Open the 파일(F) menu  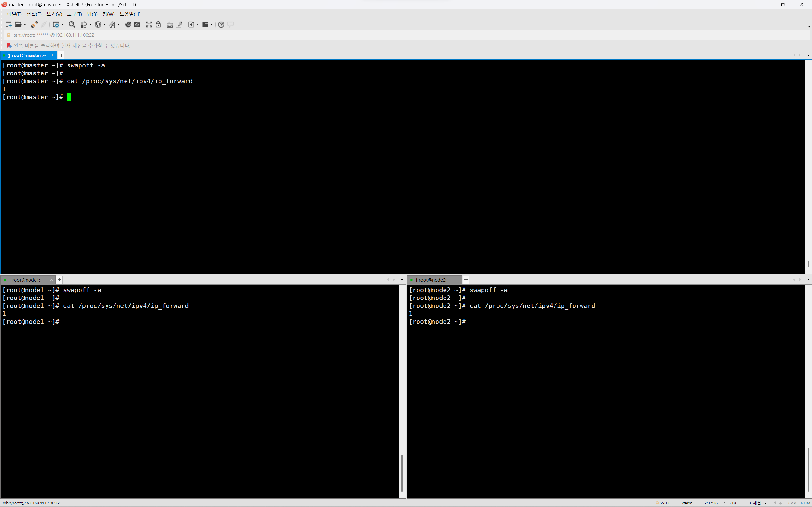coord(14,14)
